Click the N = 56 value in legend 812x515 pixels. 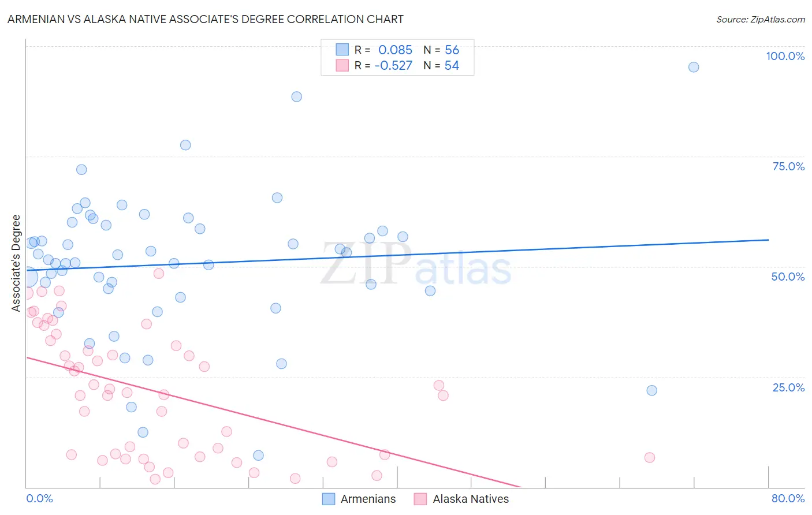click(441, 50)
